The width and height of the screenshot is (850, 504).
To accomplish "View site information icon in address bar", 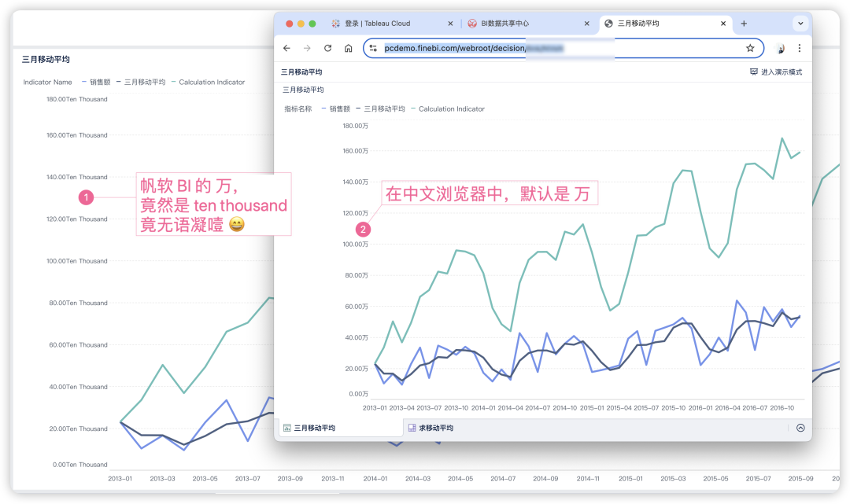I will (x=373, y=48).
